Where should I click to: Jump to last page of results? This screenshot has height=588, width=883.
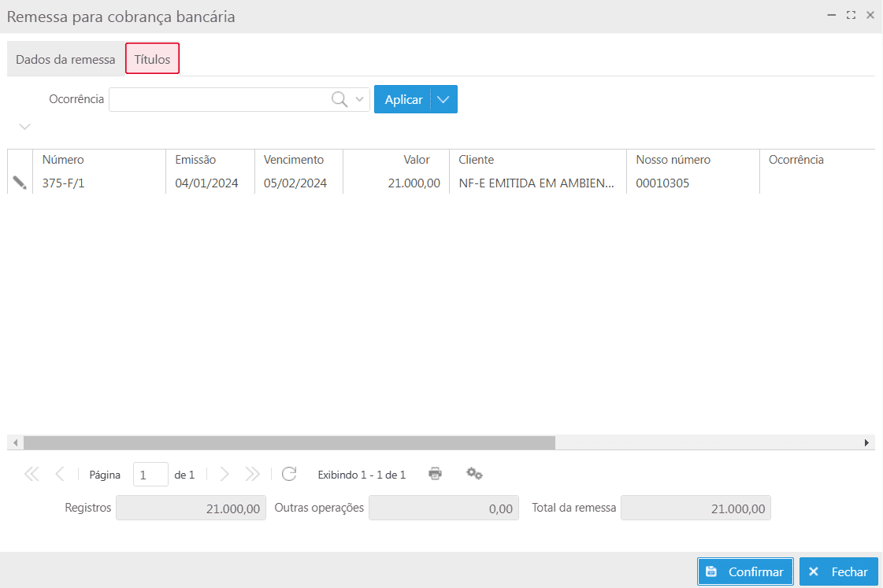pyautogui.click(x=252, y=474)
